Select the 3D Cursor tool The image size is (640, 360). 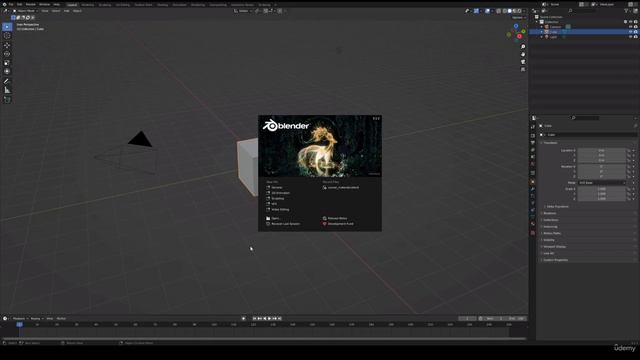[7, 36]
